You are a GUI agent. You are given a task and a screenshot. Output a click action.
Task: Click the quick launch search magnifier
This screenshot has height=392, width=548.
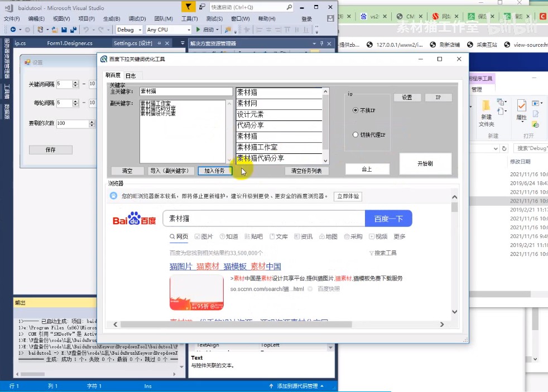pos(289,7)
